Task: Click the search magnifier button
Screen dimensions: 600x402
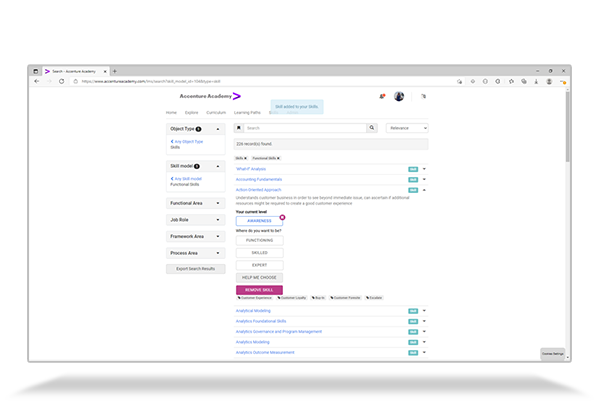Action: click(372, 128)
